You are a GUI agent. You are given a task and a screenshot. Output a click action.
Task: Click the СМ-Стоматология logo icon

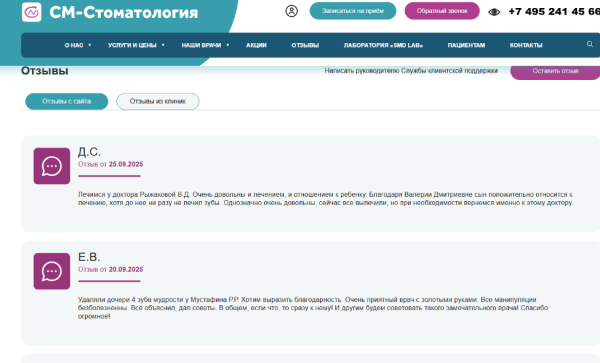[31, 12]
